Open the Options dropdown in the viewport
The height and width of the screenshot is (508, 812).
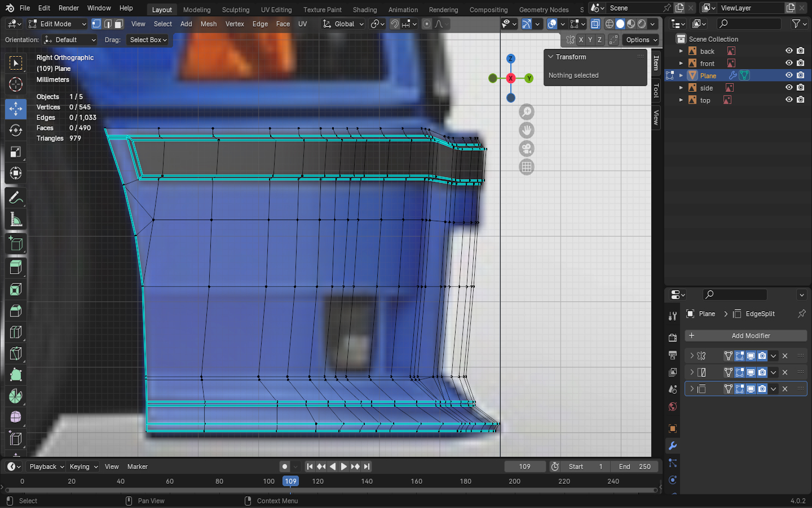coord(641,40)
